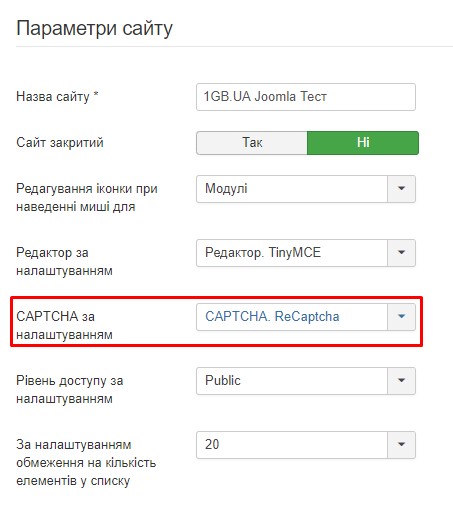The height and width of the screenshot is (510, 453).
Task: Open the Public access level dropdown
Action: 306,381
